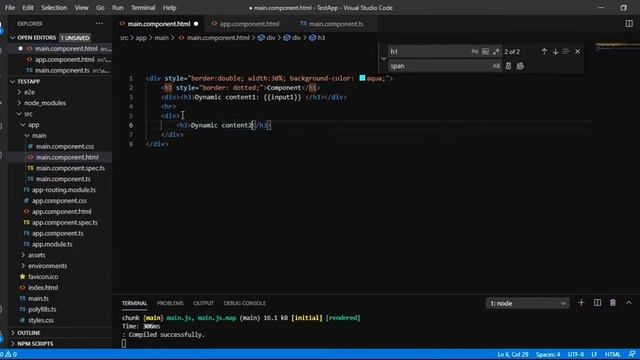The image size is (640, 360).
Task: Toggle Find in Selection option
Action: click(x=566, y=51)
